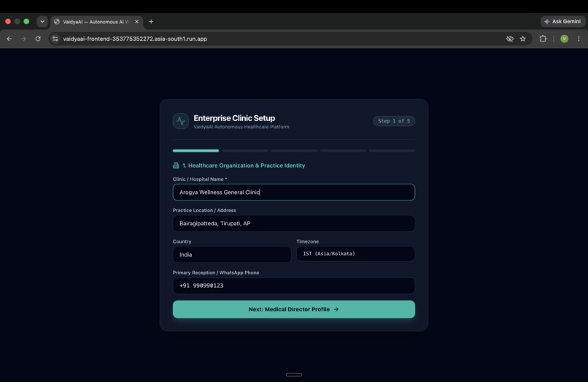Open a new tab with plus icon
This screenshot has height=382, width=588.
(151, 22)
